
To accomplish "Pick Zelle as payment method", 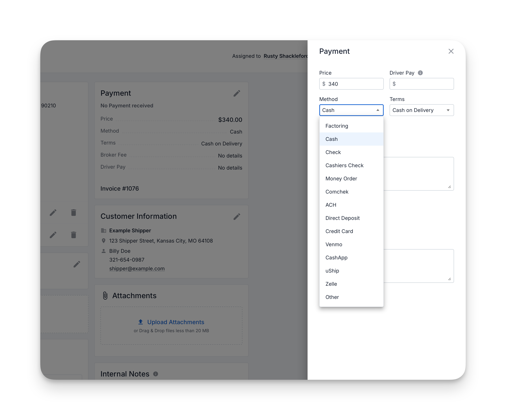I will coord(351,284).
